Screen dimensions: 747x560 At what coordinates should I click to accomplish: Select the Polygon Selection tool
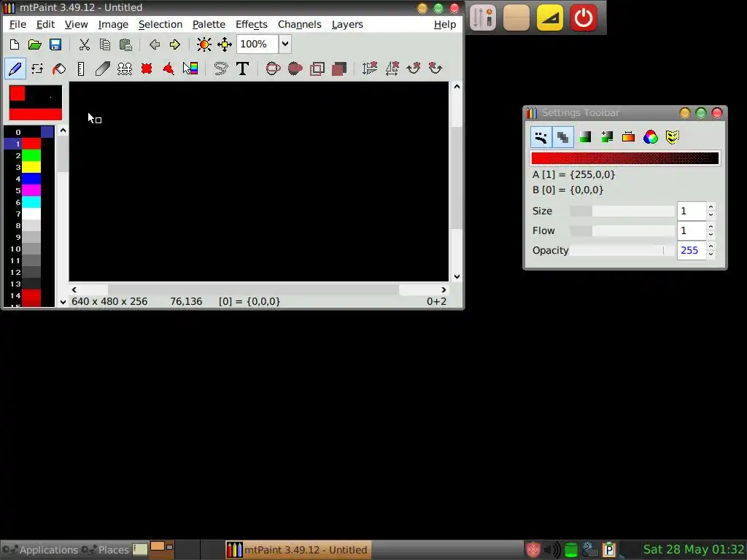point(169,69)
